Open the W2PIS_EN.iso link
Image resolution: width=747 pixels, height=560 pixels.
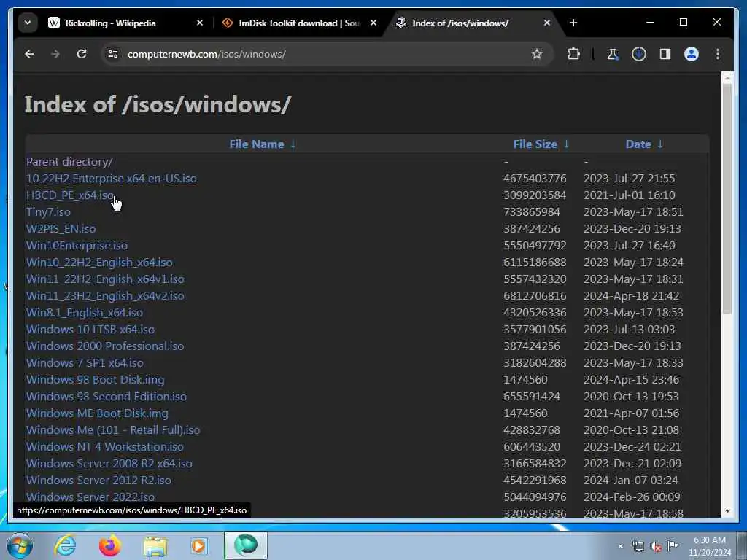[61, 228]
